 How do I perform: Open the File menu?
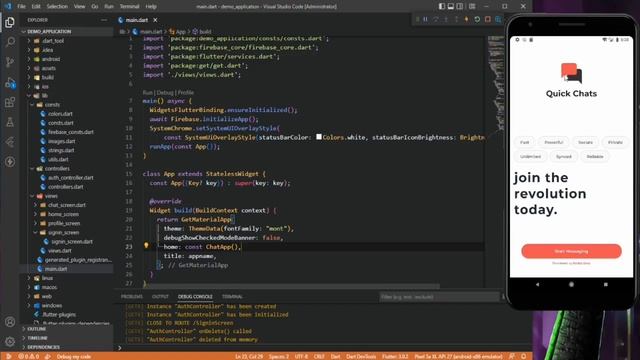[x=21, y=6]
